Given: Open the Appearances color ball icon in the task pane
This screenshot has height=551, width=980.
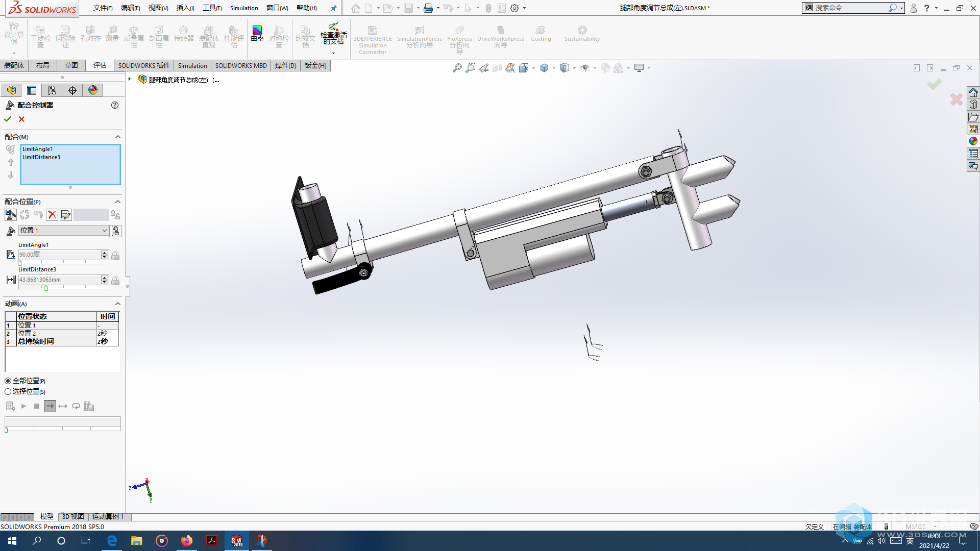Looking at the screenshot, I should pyautogui.click(x=973, y=141).
